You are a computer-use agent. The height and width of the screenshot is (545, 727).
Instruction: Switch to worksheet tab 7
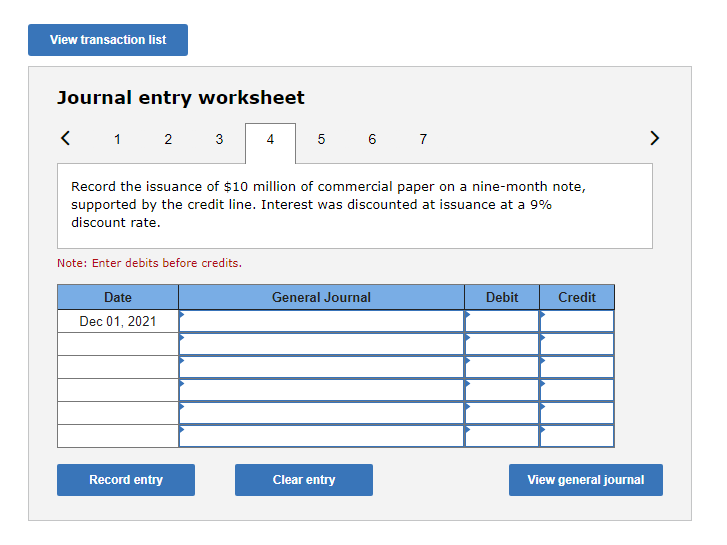(x=423, y=139)
